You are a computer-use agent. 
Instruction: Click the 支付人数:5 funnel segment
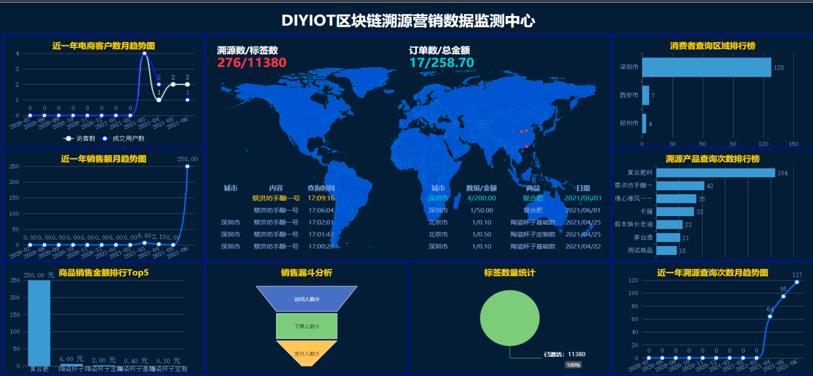[x=306, y=354]
